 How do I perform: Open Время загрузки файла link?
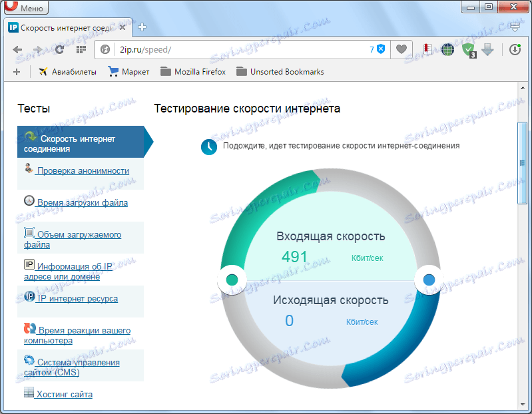click(x=83, y=202)
